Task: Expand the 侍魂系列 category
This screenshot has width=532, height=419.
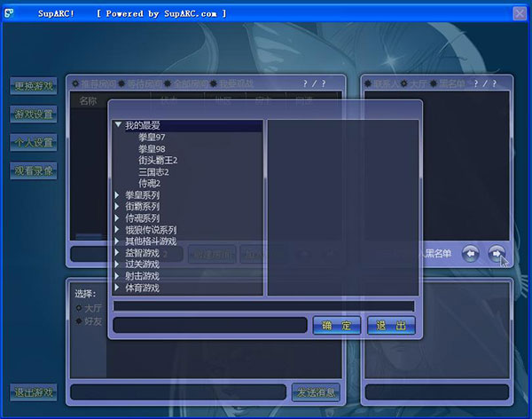Action: 117,217
